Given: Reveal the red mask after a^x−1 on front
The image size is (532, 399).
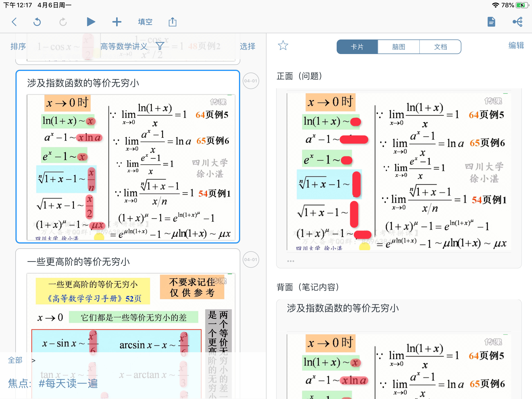Looking at the screenshot, I should click(x=354, y=139).
